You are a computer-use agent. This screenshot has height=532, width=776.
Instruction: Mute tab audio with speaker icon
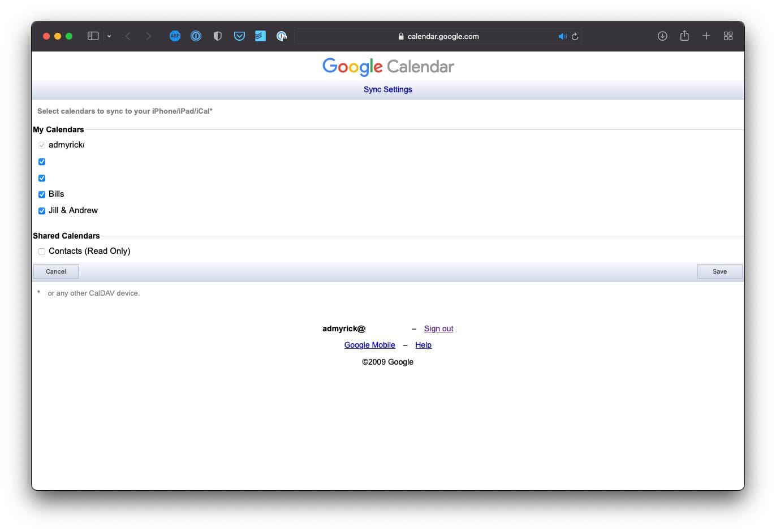pos(562,36)
